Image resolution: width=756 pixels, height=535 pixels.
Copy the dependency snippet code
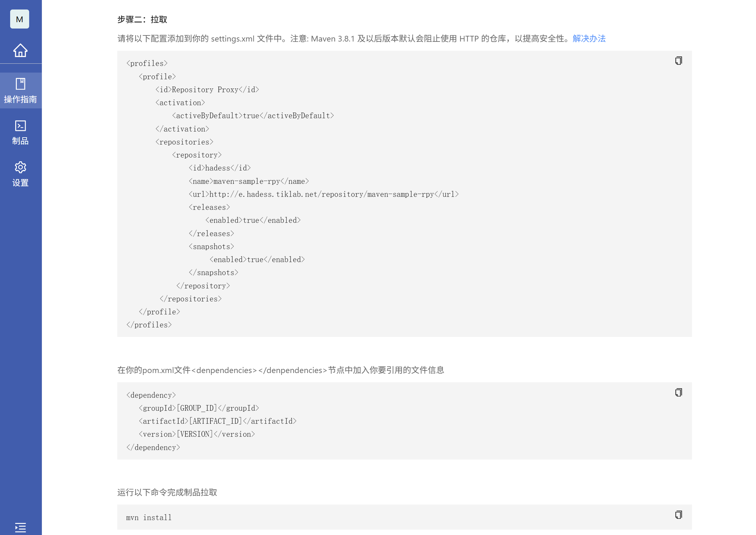[678, 392]
